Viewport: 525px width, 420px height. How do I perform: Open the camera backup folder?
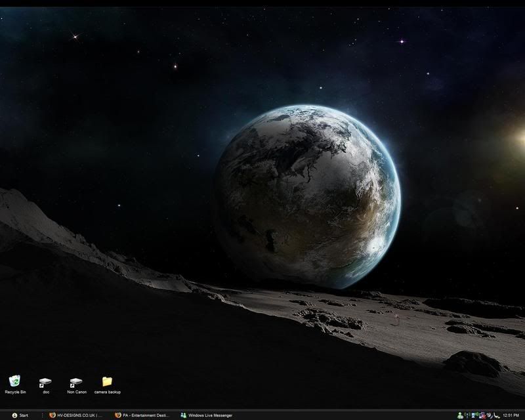pos(108,385)
